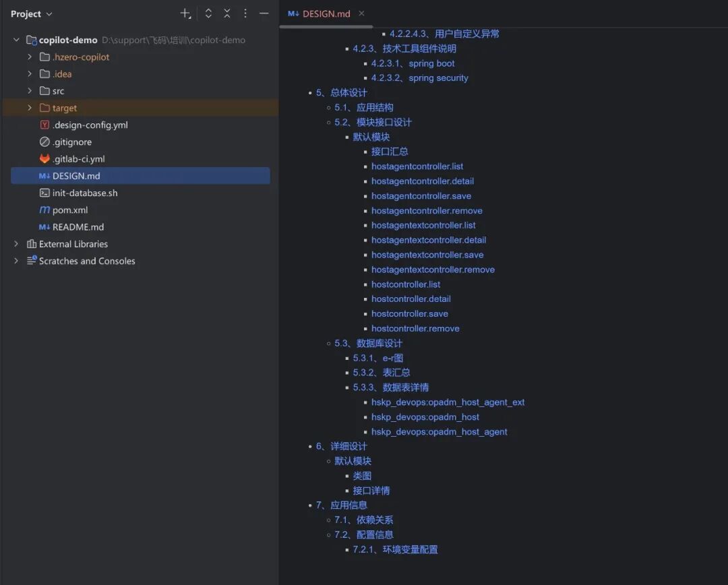
Task: Open the init-database.sh script
Action: click(84, 193)
